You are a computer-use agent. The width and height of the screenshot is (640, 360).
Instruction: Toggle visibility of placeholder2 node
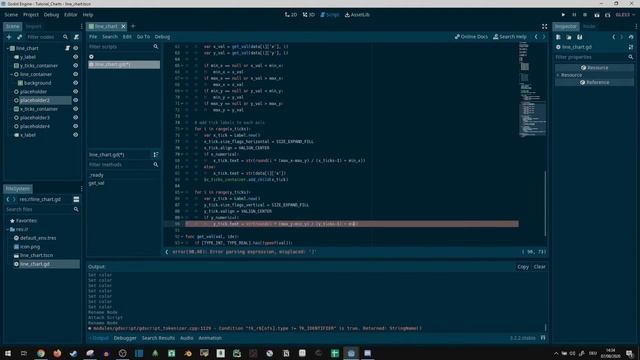76,100
